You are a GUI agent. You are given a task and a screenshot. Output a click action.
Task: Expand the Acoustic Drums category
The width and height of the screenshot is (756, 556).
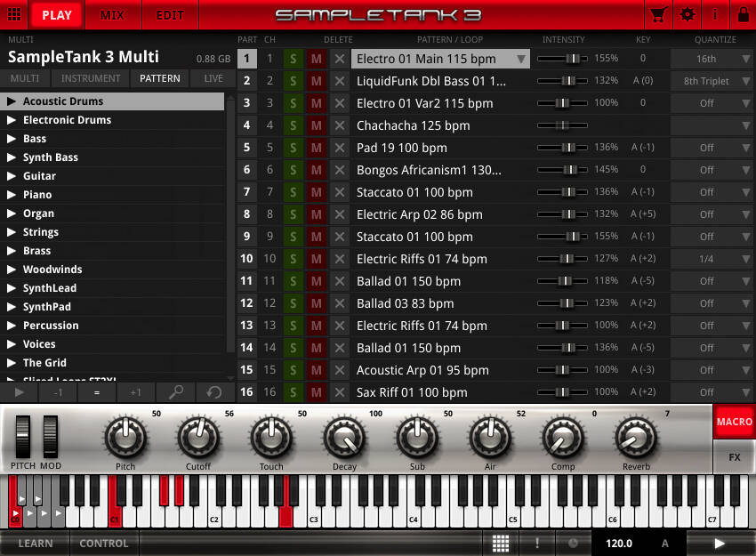[12, 101]
